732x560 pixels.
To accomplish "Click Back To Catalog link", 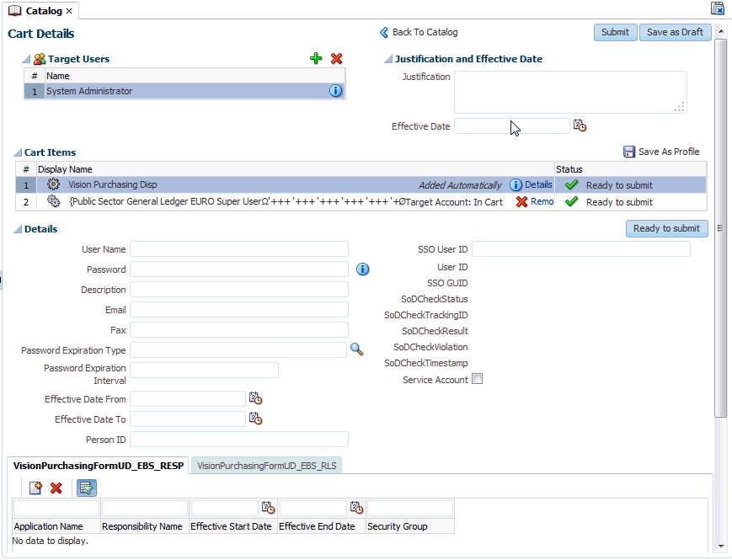I will pos(425,32).
